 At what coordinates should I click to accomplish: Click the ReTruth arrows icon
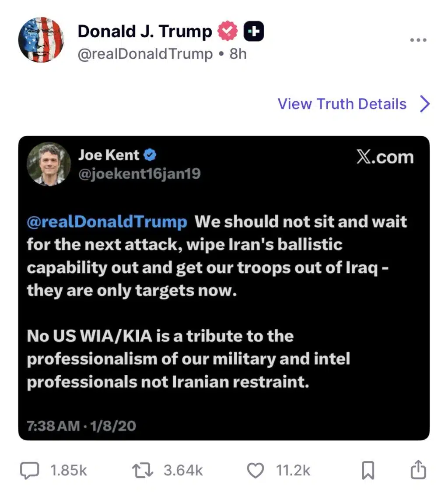pos(142,471)
